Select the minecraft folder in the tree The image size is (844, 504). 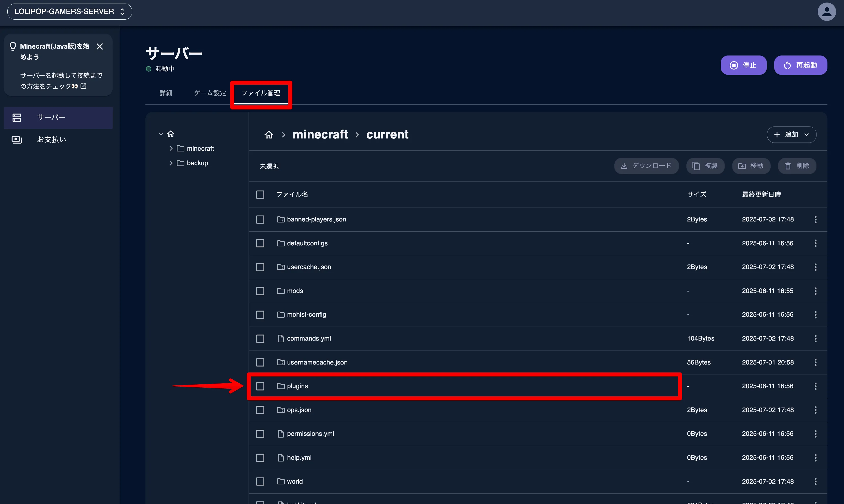coord(200,148)
